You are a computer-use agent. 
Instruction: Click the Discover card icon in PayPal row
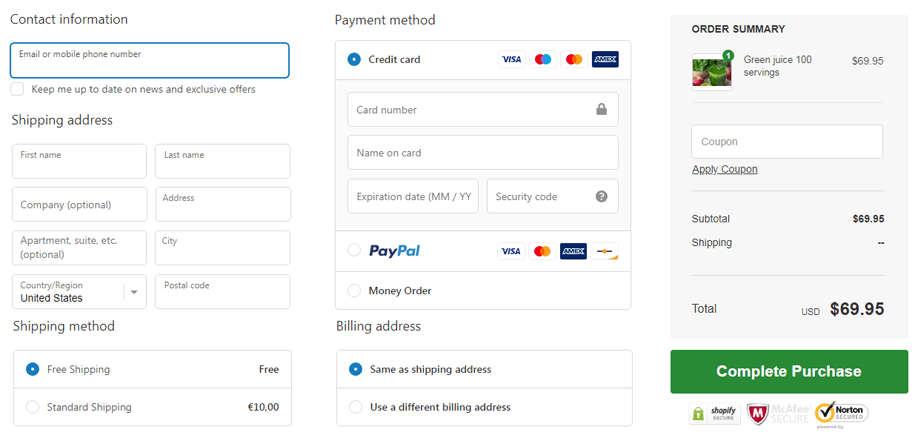point(605,251)
